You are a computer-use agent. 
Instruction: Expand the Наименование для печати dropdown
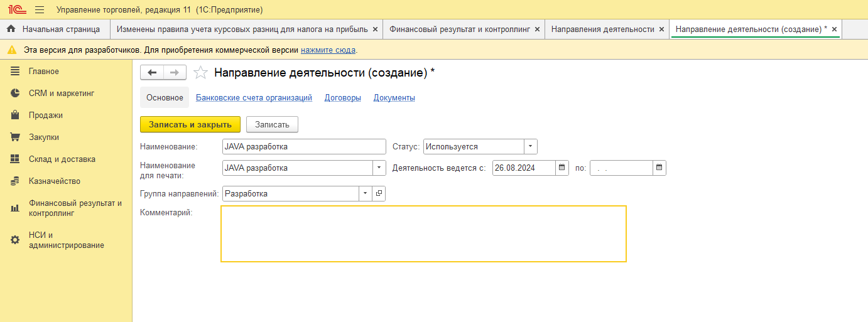pos(379,168)
